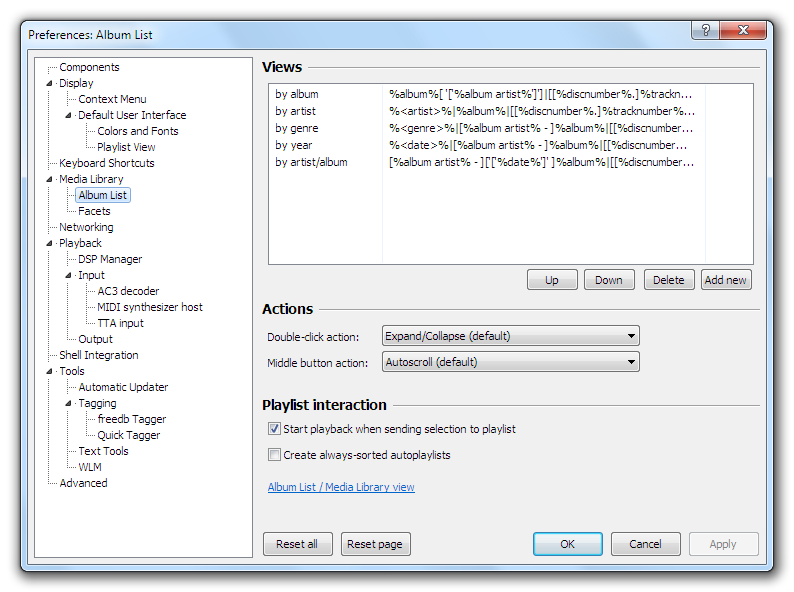Click the Reset page button

(x=375, y=544)
